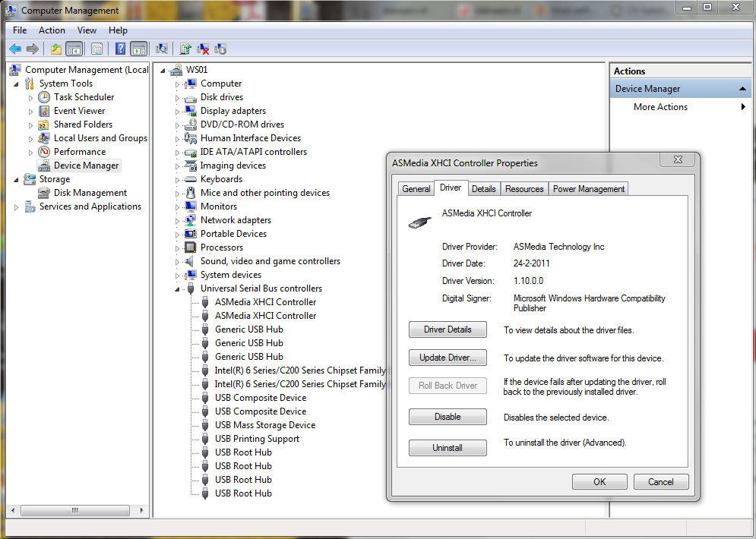Click the console tree scrollbar right arrow
Image resolution: width=756 pixels, height=539 pixels.
pos(141,510)
